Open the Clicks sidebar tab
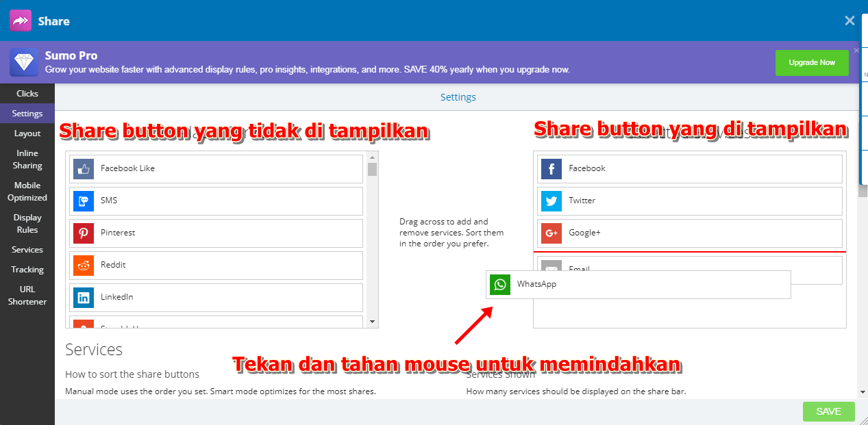This screenshot has width=868, height=425. [27, 94]
